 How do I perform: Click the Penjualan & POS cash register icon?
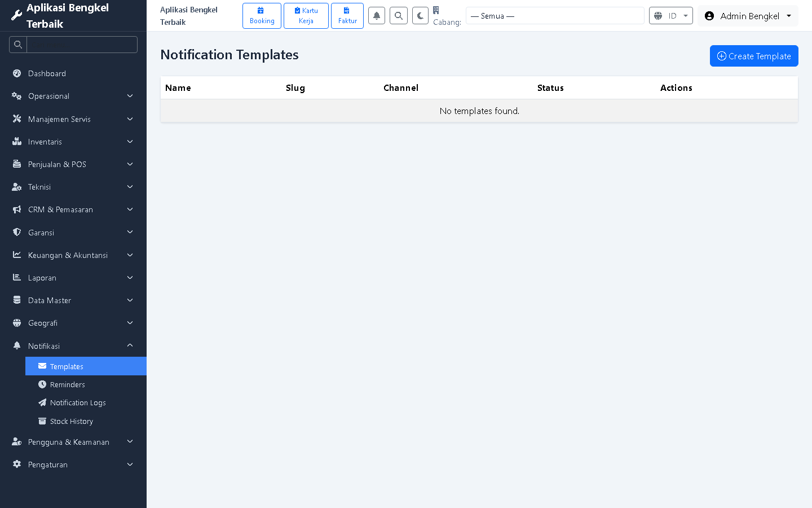(17, 164)
